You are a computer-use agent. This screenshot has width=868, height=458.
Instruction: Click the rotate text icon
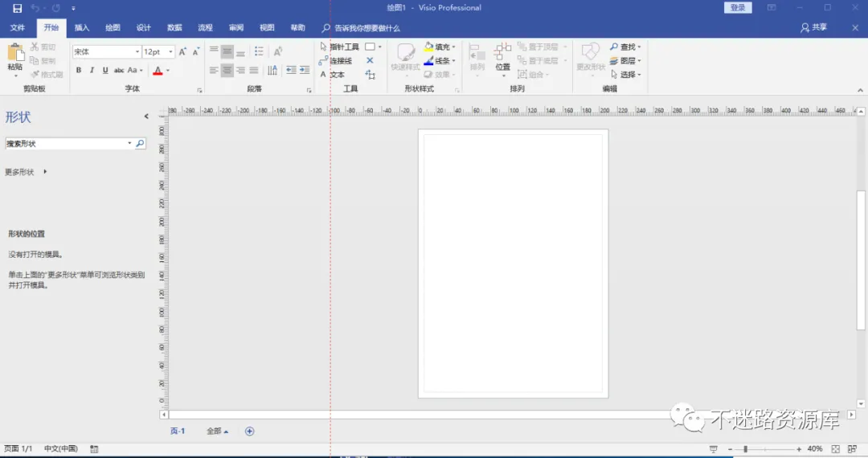(x=278, y=51)
